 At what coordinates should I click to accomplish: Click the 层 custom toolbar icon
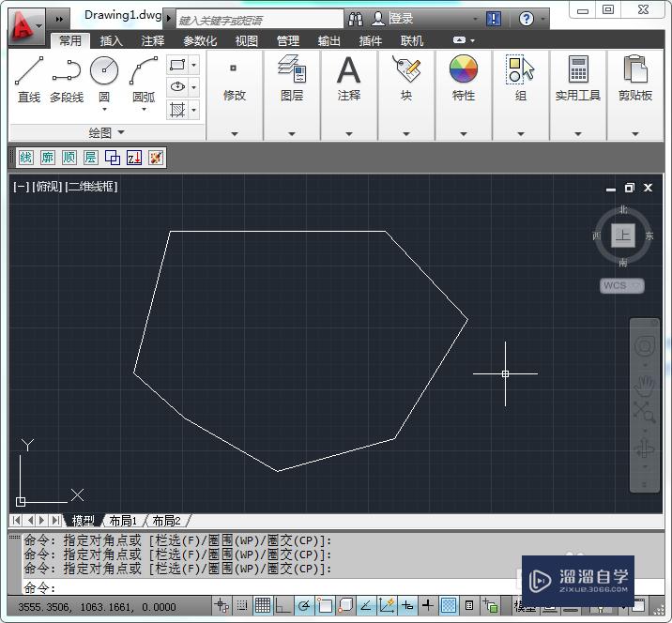click(90, 158)
